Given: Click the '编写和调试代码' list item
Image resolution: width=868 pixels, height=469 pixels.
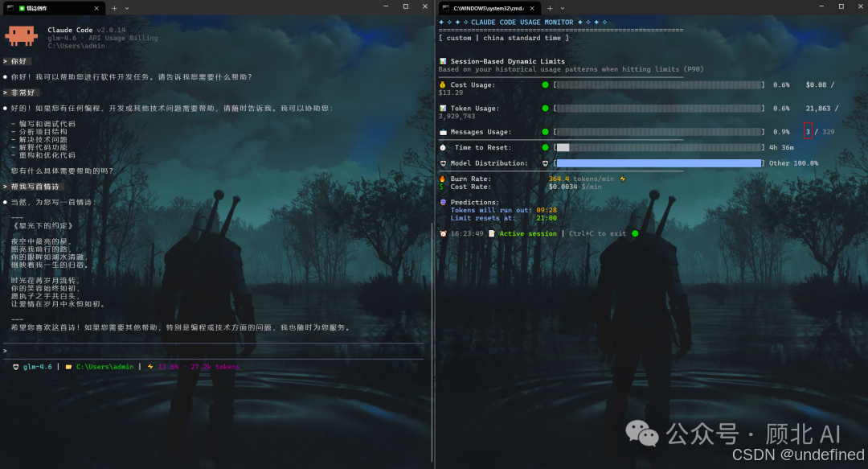Looking at the screenshot, I should tap(43, 124).
